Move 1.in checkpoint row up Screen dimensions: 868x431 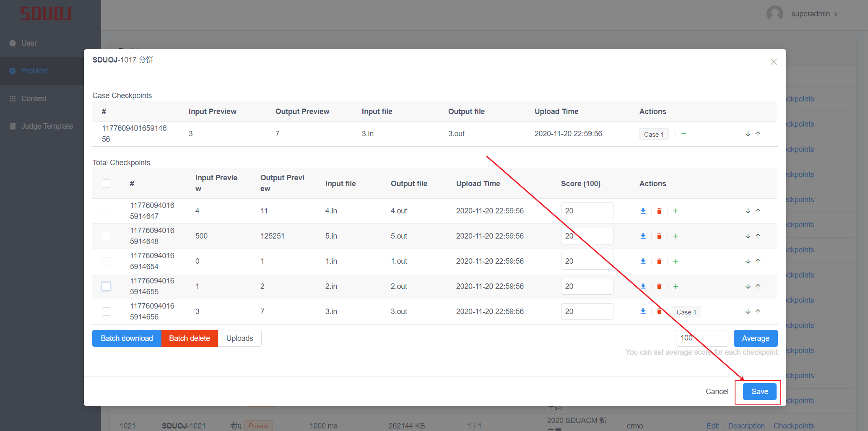pos(758,261)
